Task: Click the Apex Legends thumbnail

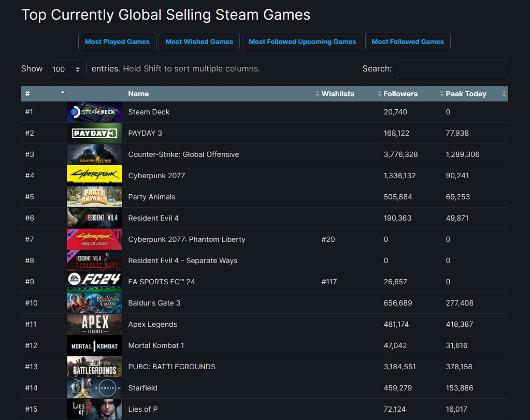Action: 94,324
